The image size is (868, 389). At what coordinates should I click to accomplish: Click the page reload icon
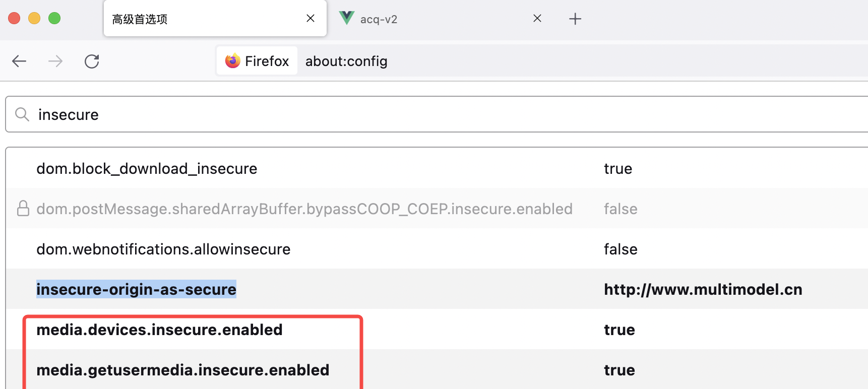[x=91, y=61]
